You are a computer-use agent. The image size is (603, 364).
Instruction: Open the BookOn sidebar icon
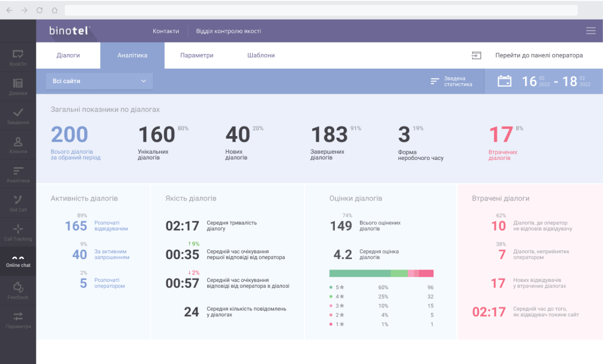point(18,54)
